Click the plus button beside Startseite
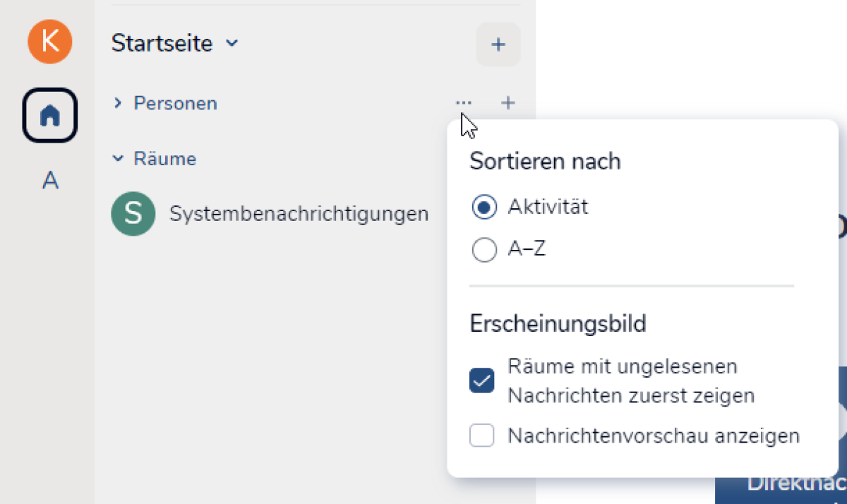This screenshot has height=504, width=847. coord(498,44)
